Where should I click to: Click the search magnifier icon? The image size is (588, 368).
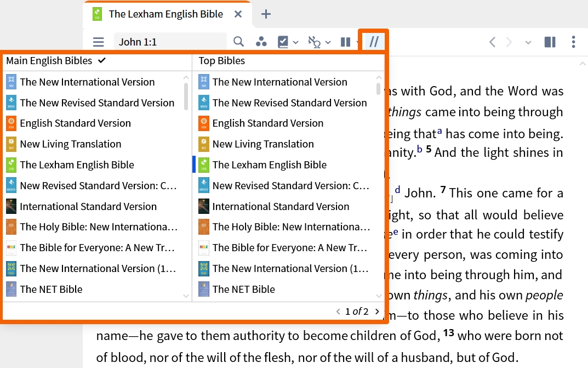click(x=238, y=42)
